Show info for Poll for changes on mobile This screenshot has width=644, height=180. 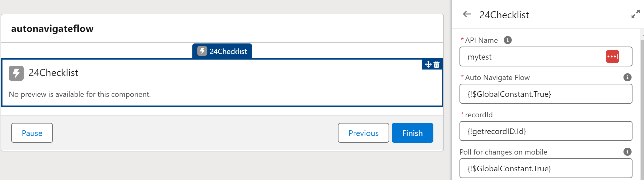627,152
